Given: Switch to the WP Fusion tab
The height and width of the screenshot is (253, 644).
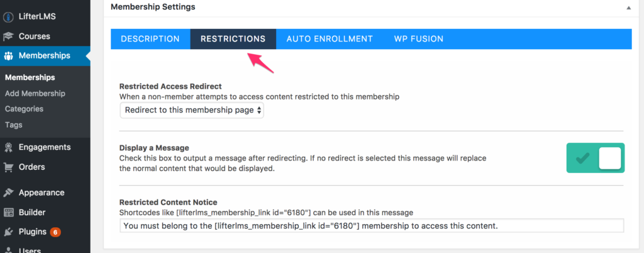Looking at the screenshot, I should [418, 39].
